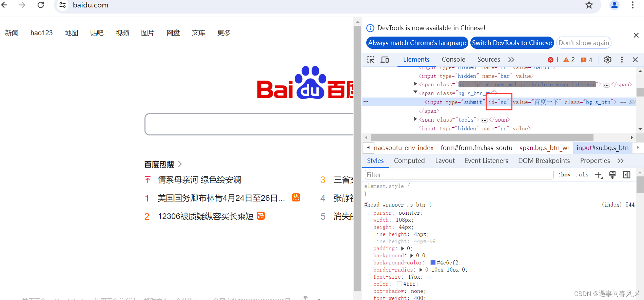Switch to the Elements tab
Viewport: 644px width, 300px height.
point(416,60)
